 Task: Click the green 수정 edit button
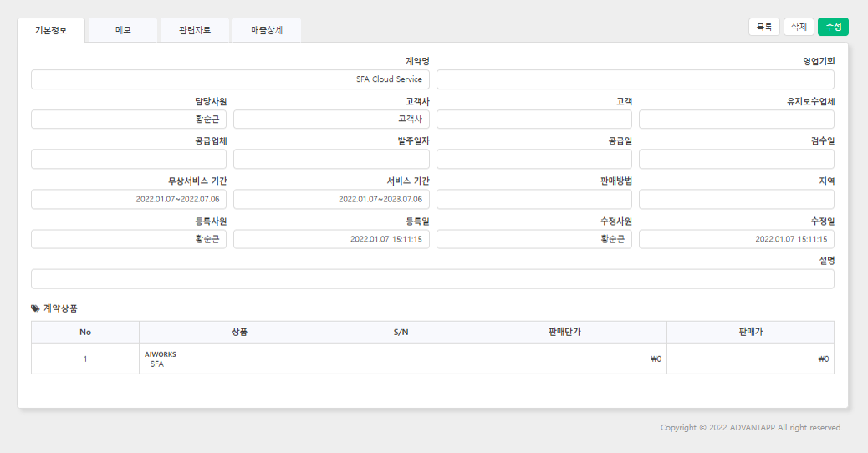(x=833, y=27)
